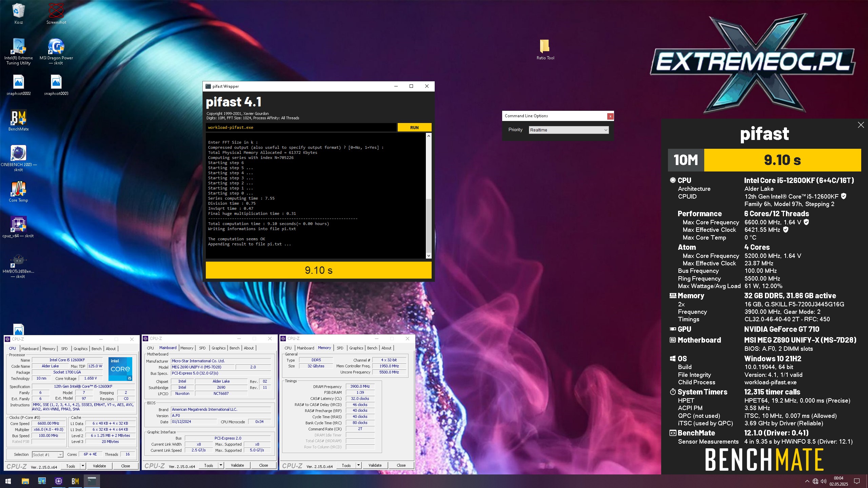This screenshot has height=488, width=868.
Task: Launch Core Temp desktop icon
Action: [x=18, y=192]
